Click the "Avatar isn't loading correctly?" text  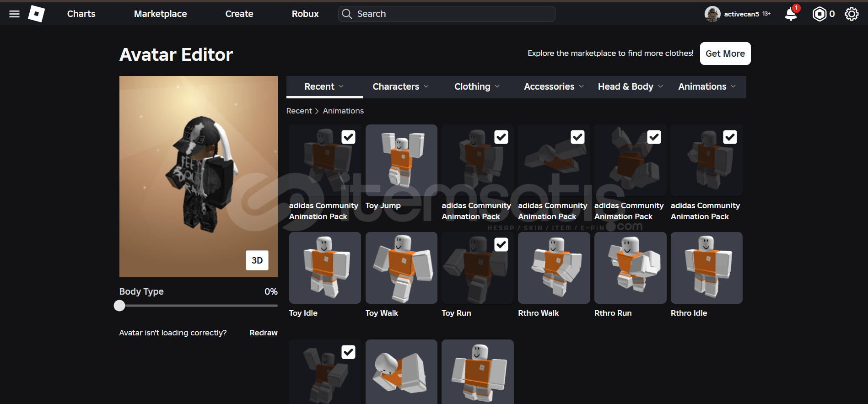click(x=173, y=333)
